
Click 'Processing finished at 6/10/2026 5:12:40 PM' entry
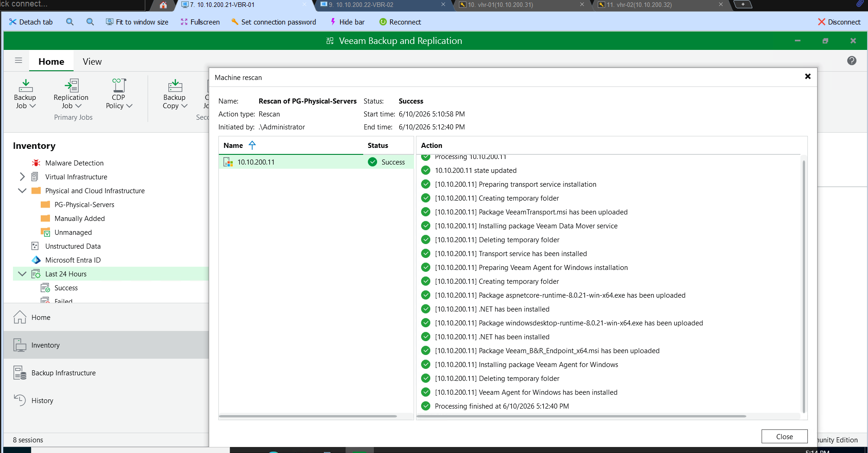(x=502, y=406)
